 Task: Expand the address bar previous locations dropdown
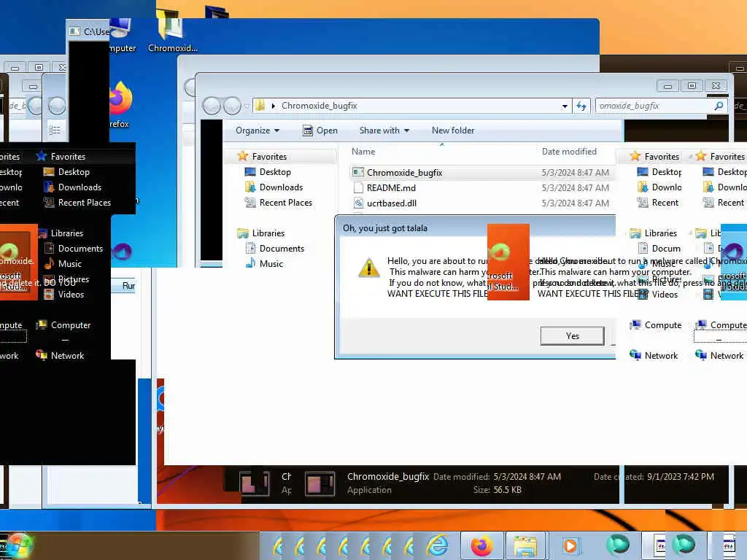point(565,106)
